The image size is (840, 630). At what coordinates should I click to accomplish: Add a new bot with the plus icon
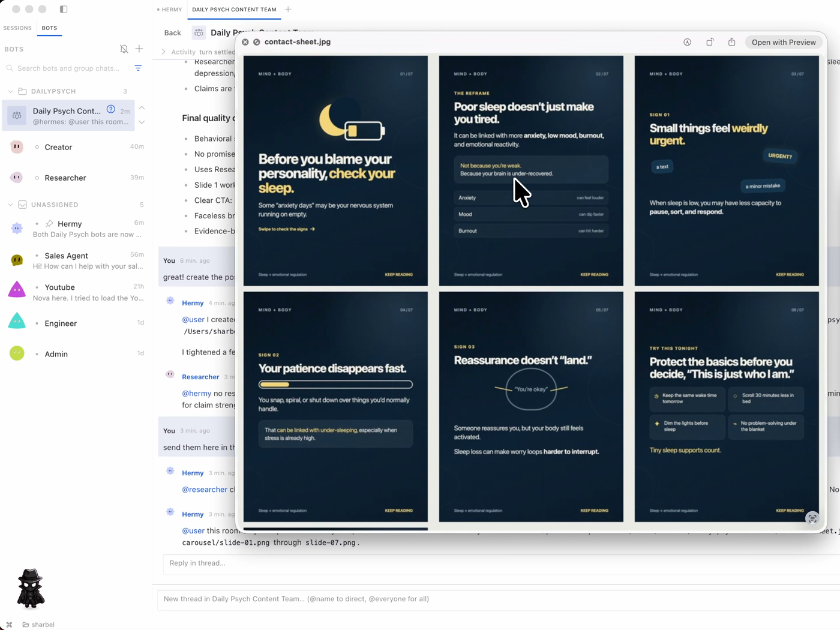pyautogui.click(x=139, y=49)
